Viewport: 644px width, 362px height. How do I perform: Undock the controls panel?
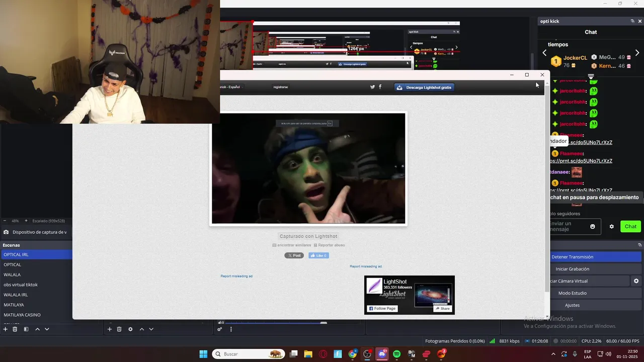tap(640, 245)
